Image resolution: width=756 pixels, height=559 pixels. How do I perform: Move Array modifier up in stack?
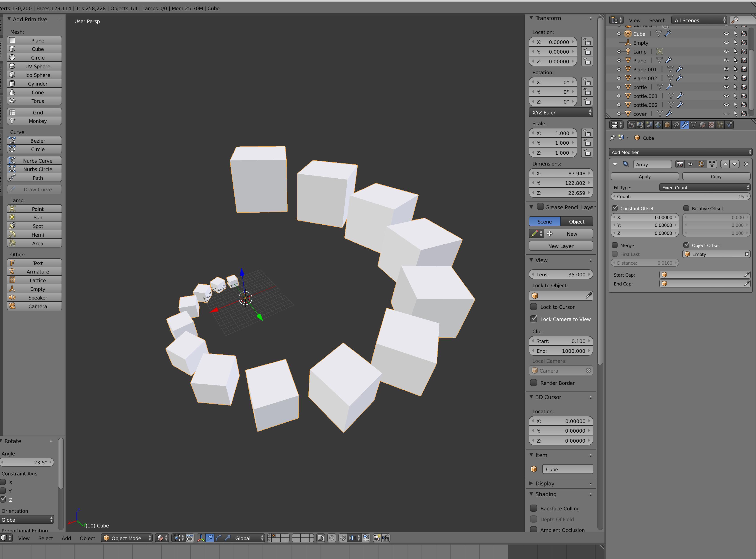point(725,164)
